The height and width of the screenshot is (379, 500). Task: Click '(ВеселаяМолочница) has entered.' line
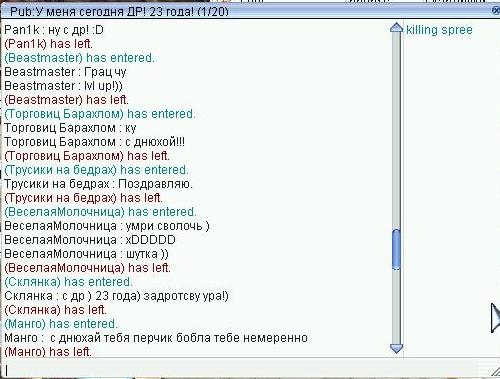[x=100, y=212]
